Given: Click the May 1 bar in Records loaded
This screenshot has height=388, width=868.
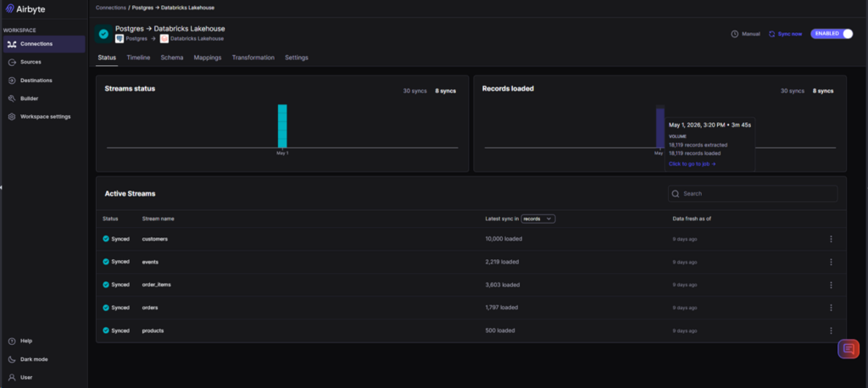Looking at the screenshot, I should [659, 127].
